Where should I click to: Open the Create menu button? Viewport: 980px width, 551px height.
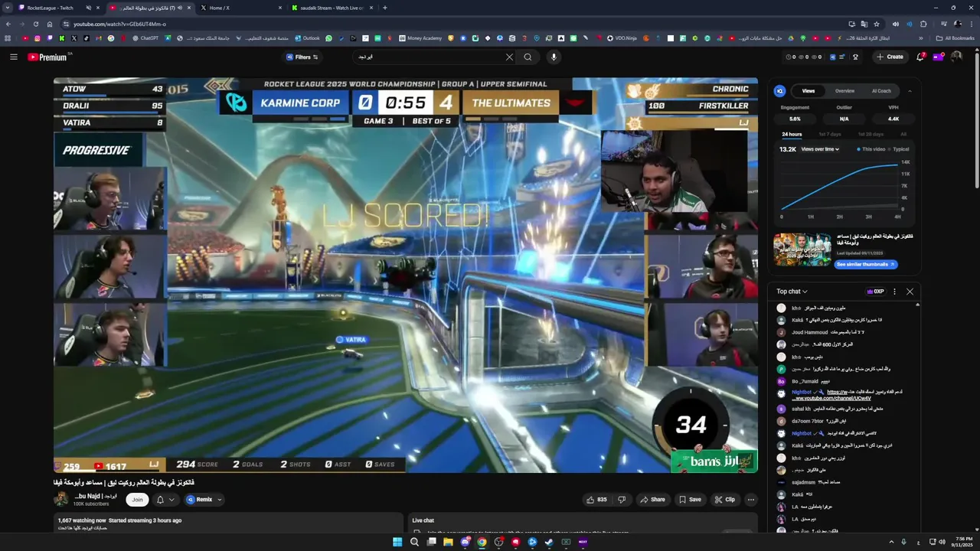click(890, 57)
